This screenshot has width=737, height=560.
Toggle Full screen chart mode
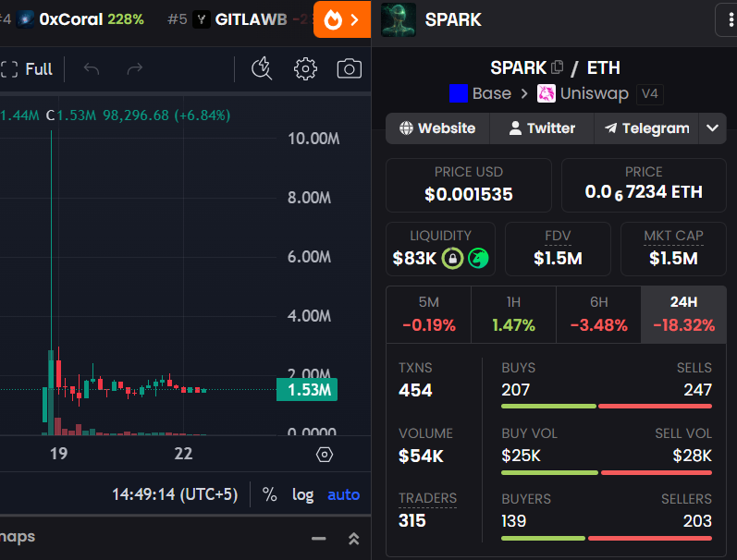[27, 69]
